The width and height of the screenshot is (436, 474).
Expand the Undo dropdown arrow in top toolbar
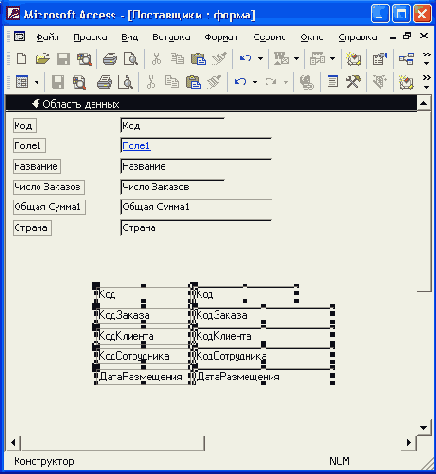[260, 59]
